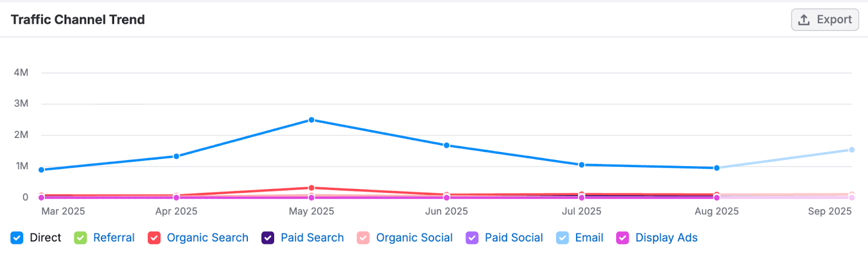Click the Organic Search legend label
This screenshot has width=868, height=259.
[207, 238]
